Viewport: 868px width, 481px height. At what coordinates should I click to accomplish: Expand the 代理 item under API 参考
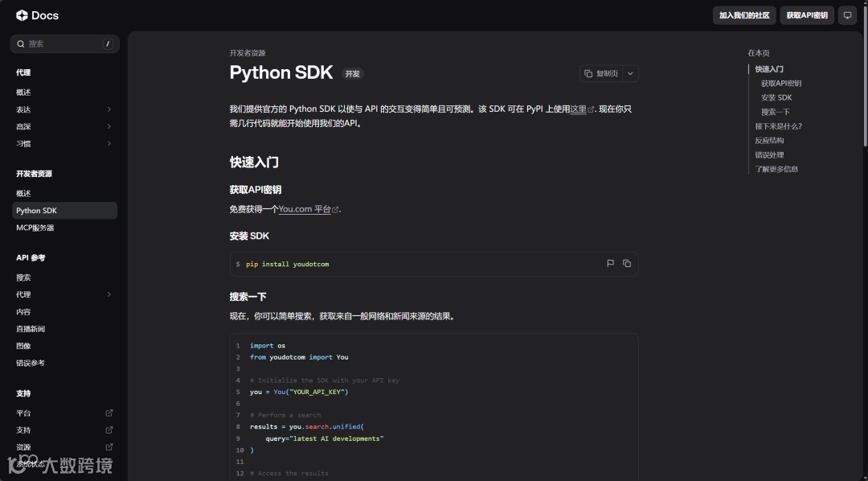point(109,295)
